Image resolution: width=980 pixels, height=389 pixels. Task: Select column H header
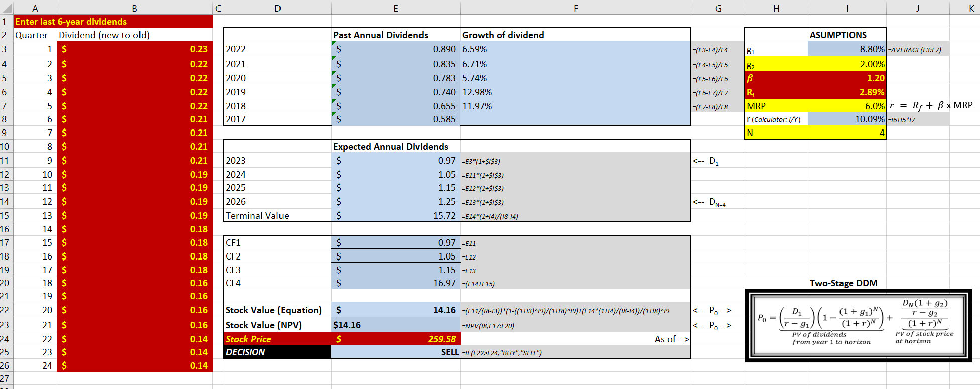click(776, 8)
